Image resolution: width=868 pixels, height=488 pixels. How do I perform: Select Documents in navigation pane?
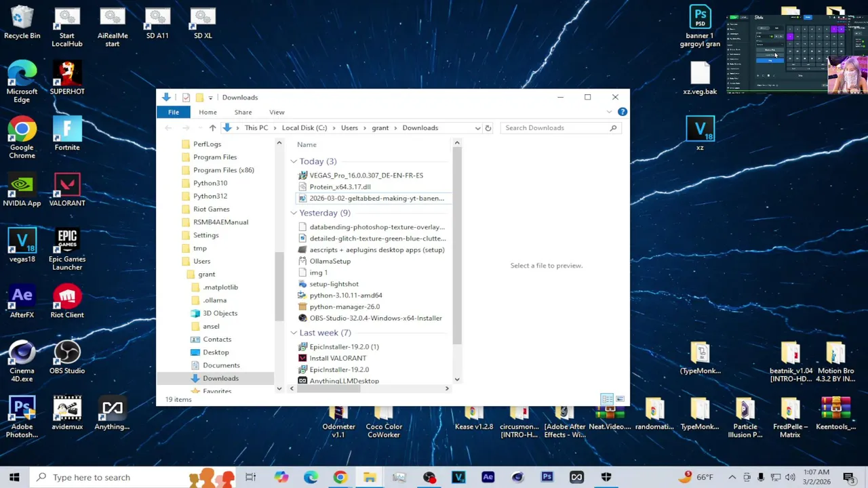221,365
